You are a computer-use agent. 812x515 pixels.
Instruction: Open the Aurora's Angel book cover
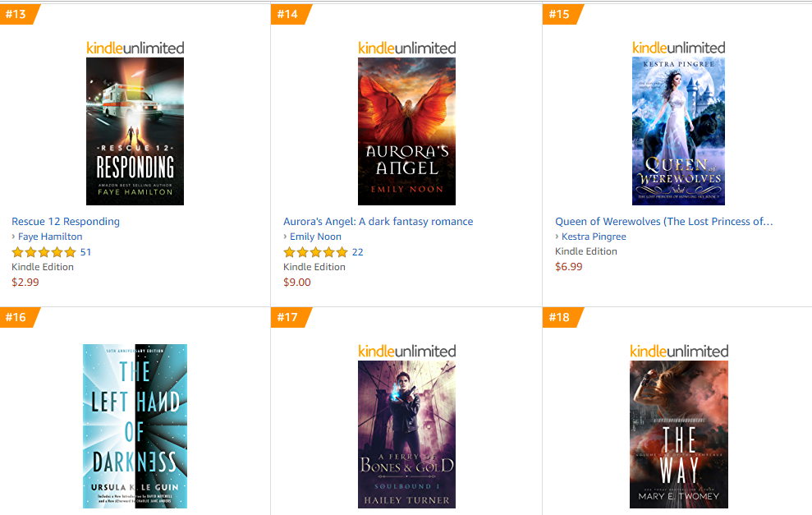point(406,131)
